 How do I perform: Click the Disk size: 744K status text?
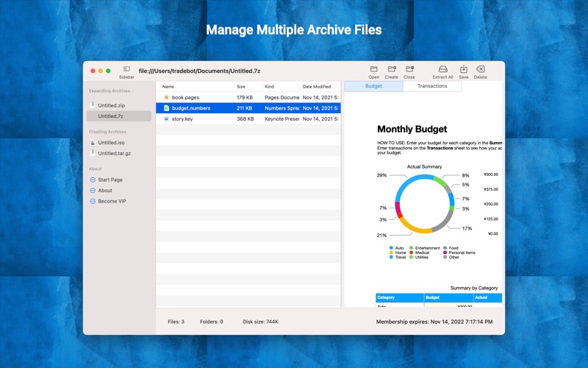[x=260, y=322]
